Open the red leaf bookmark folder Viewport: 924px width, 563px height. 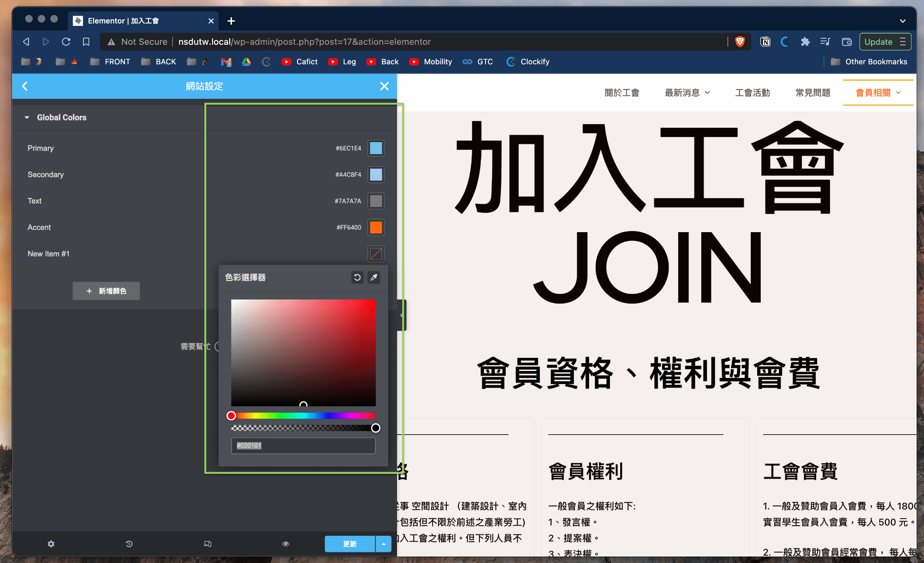pyautogui.click(x=67, y=61)
